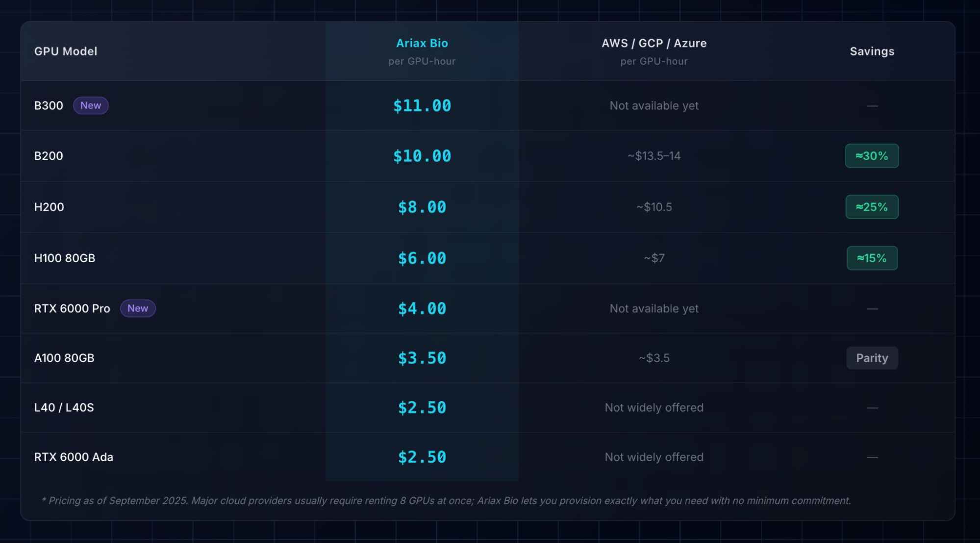Click the ~$13.5–14 cloud price
Screen dimensions: 980x543
pos(653,156)
